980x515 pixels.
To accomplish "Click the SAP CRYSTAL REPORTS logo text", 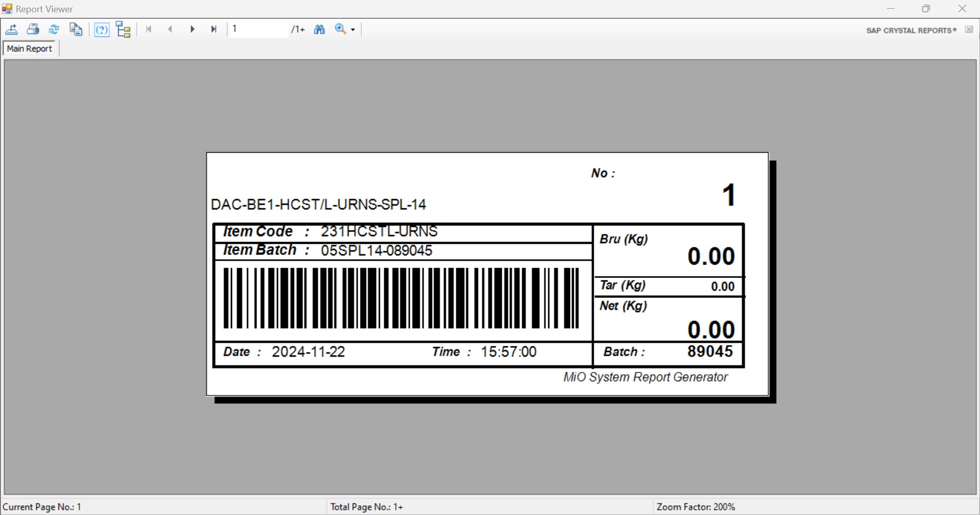I will tap(911, 30).
